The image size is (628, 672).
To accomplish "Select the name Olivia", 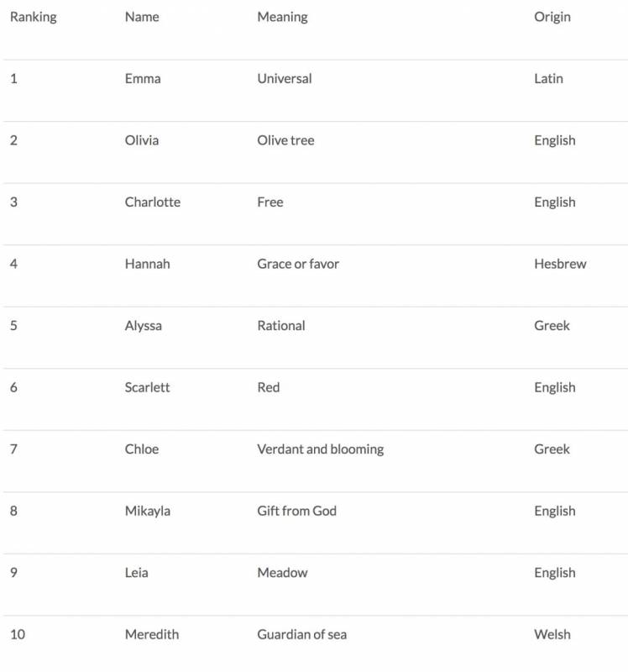I will (x=142, y=140).
